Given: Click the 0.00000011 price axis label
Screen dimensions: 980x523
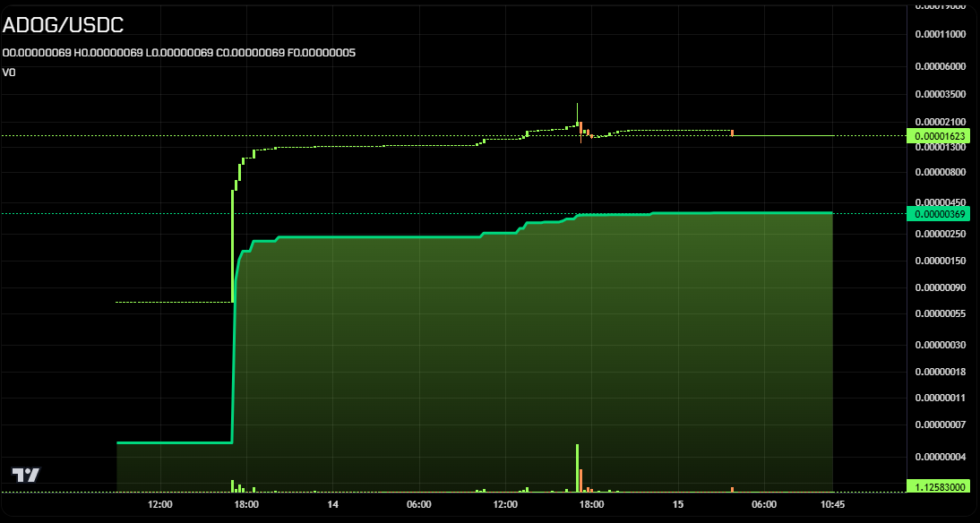Looking at the screenshot, I should pyautogui.click(x=940, y=398).
